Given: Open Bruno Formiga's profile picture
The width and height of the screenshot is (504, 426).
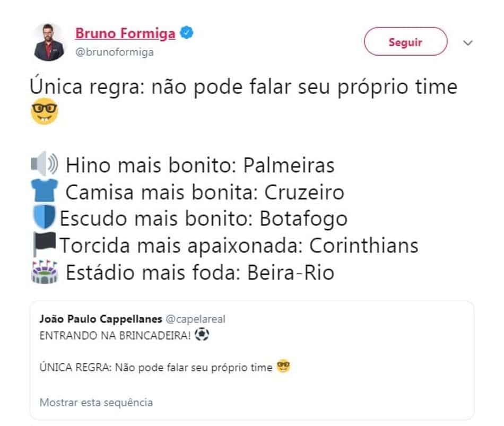Looking at the screenshot, I should [49, 42].
